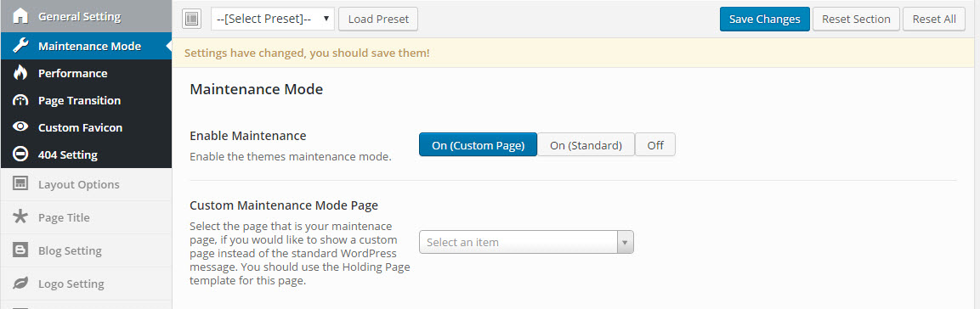Click the wrench icon for Maintenance Mode
The height and width of the screenshot is (309, 980).
click(x=20, y=46)
